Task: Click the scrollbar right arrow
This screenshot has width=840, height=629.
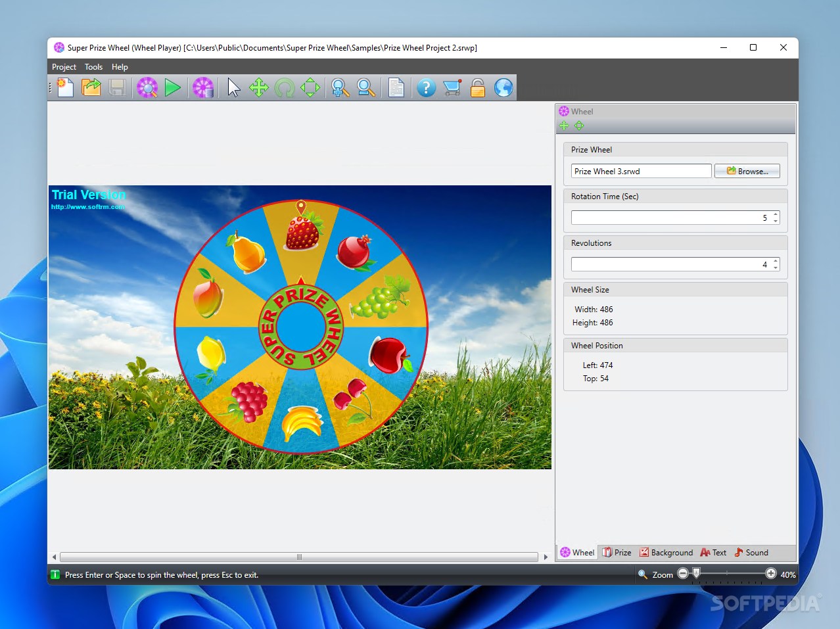Action: [x=546, y=557]
